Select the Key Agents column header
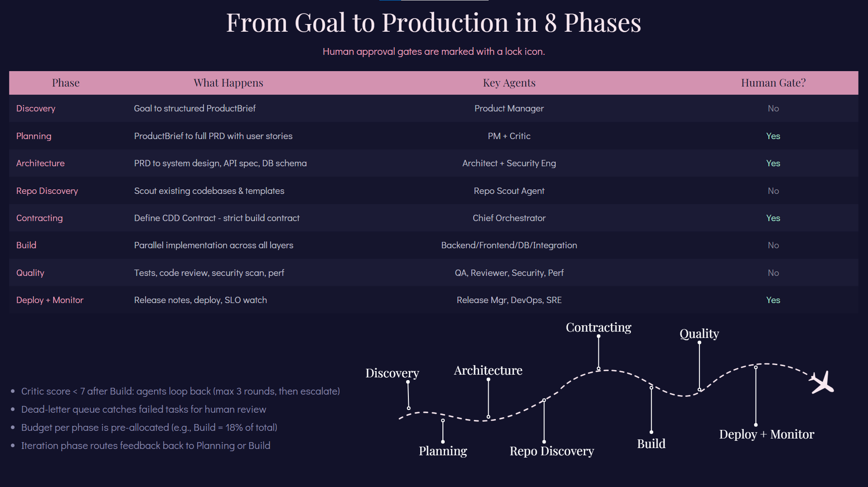868x487 pixels. pyautogui.click(x=509, y=82)
